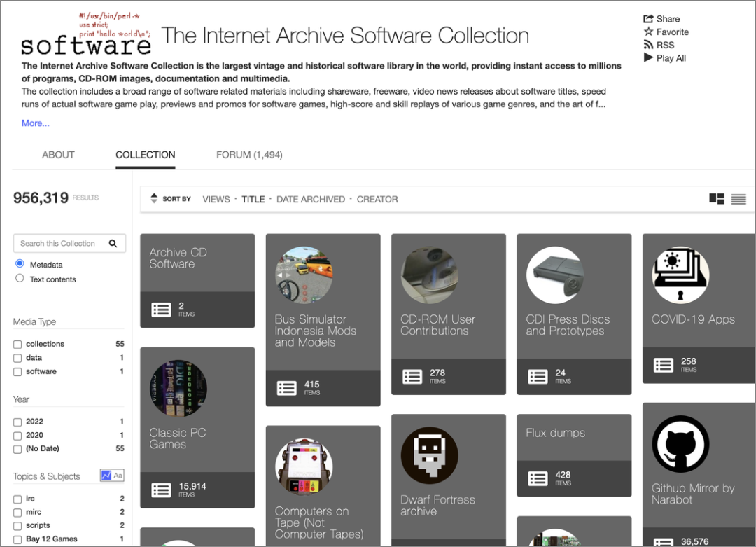Open CD-ROM User Contributions title link
Image resolution: width=756 pixels, height=547 pixels.
coord(437,325)
